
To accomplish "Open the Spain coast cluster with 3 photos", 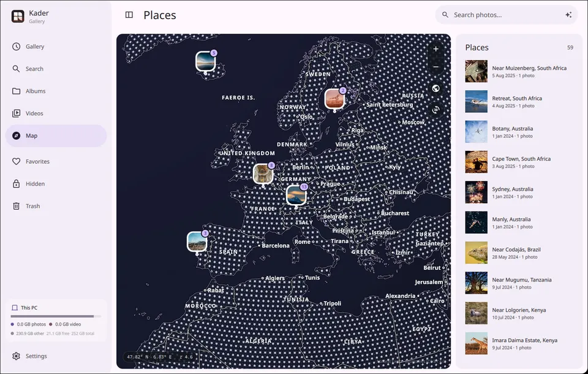I will click(x=197, y=241).
